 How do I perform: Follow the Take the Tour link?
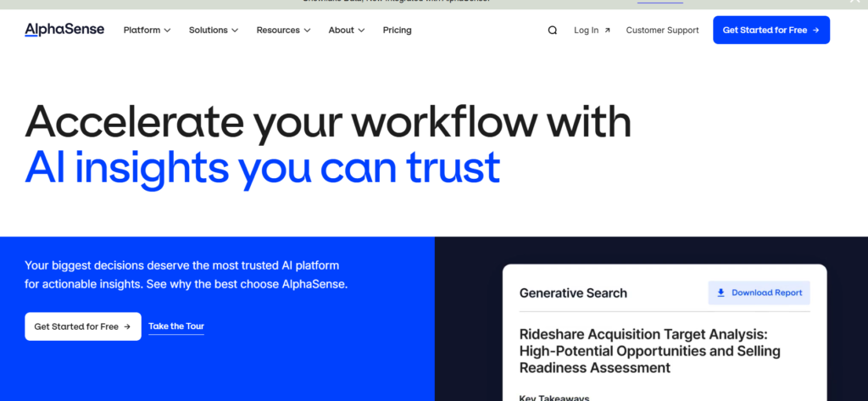[176, 326]
